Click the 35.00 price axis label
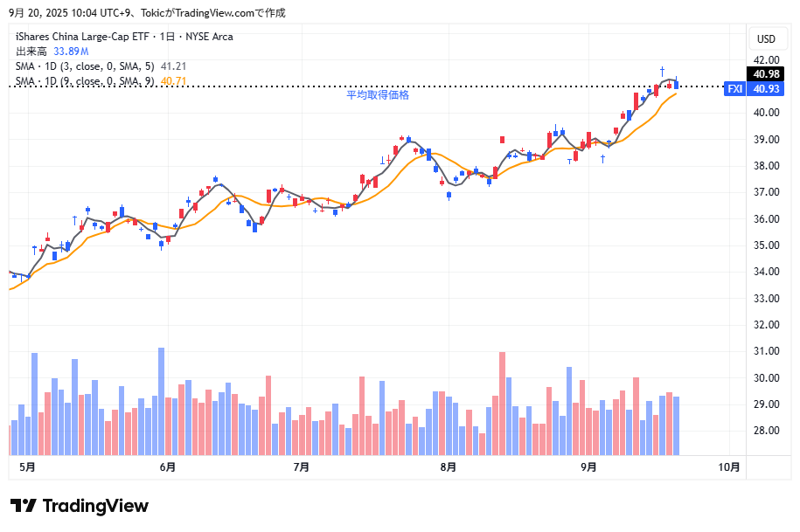This screenshot has height=532, width=800. coord(766,245)
